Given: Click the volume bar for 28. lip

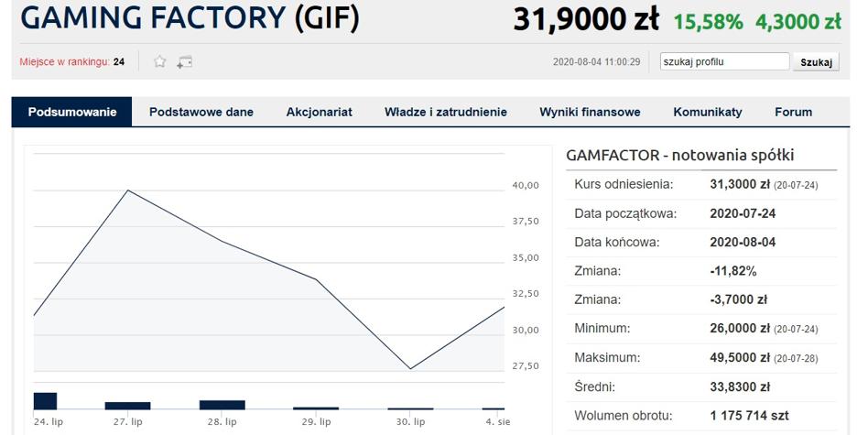Looking at the screenshot, I should (222, 405).
